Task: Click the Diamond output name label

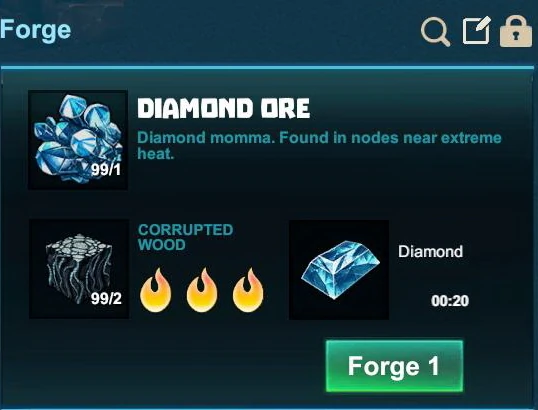Action: [431, 251]
